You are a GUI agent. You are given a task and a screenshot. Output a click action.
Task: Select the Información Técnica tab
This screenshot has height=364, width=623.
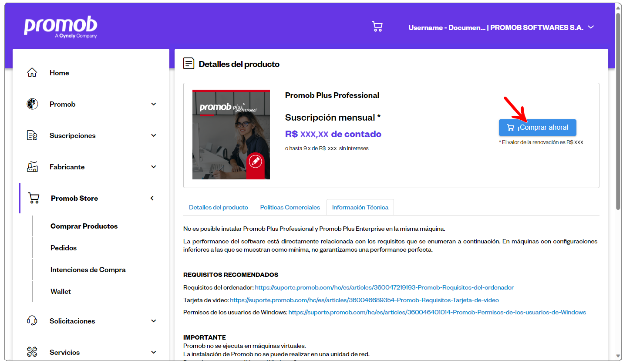[x=360, y=207]
